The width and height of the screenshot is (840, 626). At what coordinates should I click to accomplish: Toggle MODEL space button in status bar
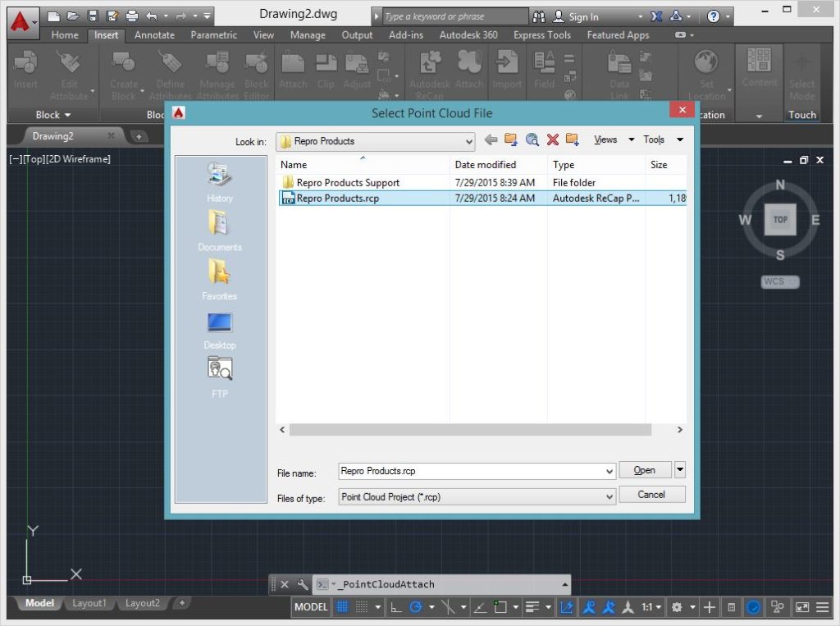[x=311, y=607]
